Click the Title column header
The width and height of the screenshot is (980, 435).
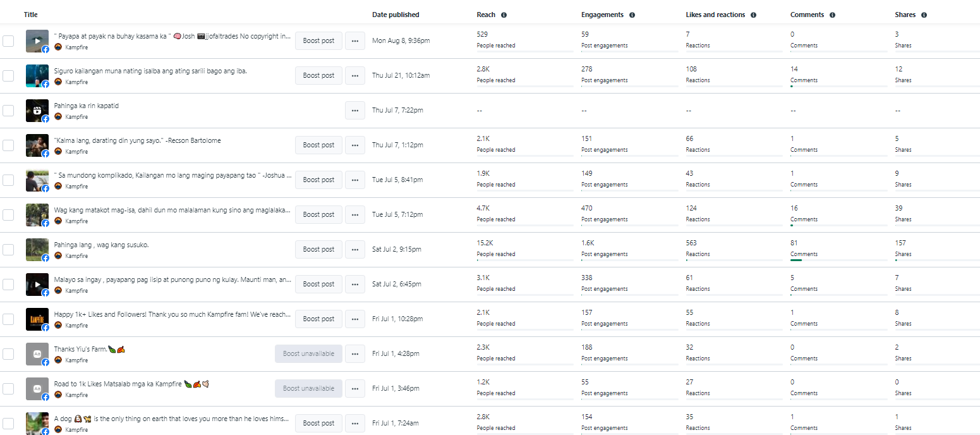(31, 15)
